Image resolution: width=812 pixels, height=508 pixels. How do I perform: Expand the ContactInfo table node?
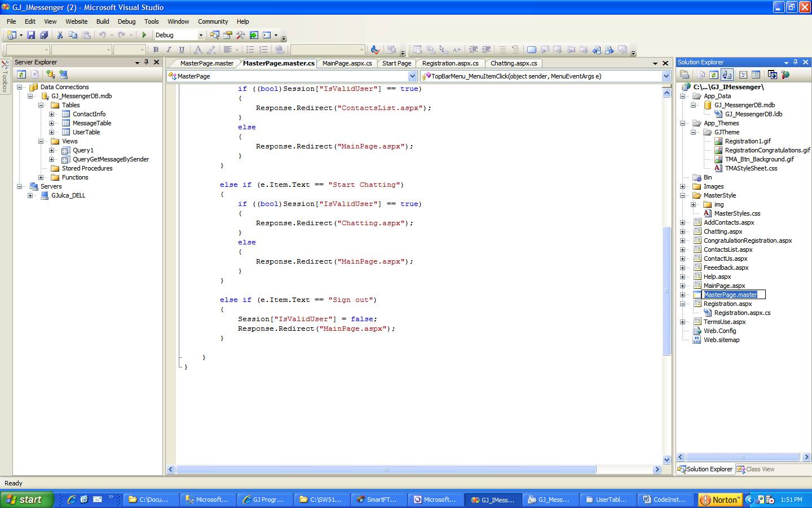click(x=51, y=114)
